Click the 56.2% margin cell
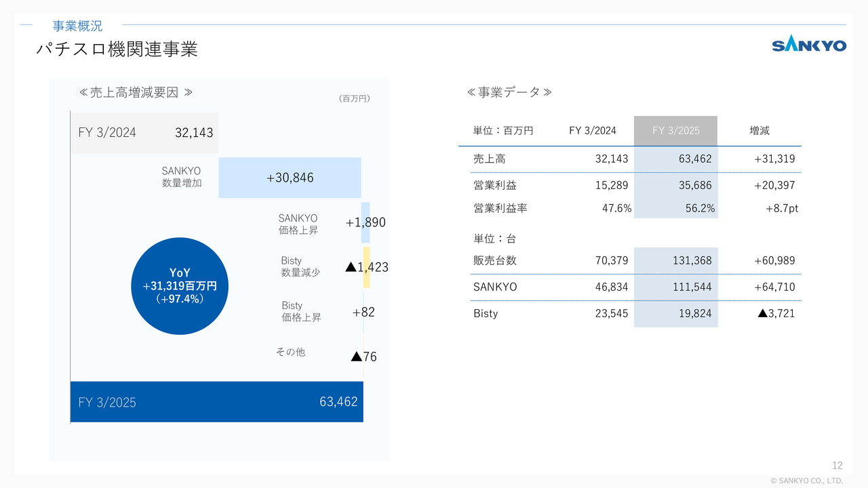The width and height of the screenshot is (868, 488). (701, 209)
